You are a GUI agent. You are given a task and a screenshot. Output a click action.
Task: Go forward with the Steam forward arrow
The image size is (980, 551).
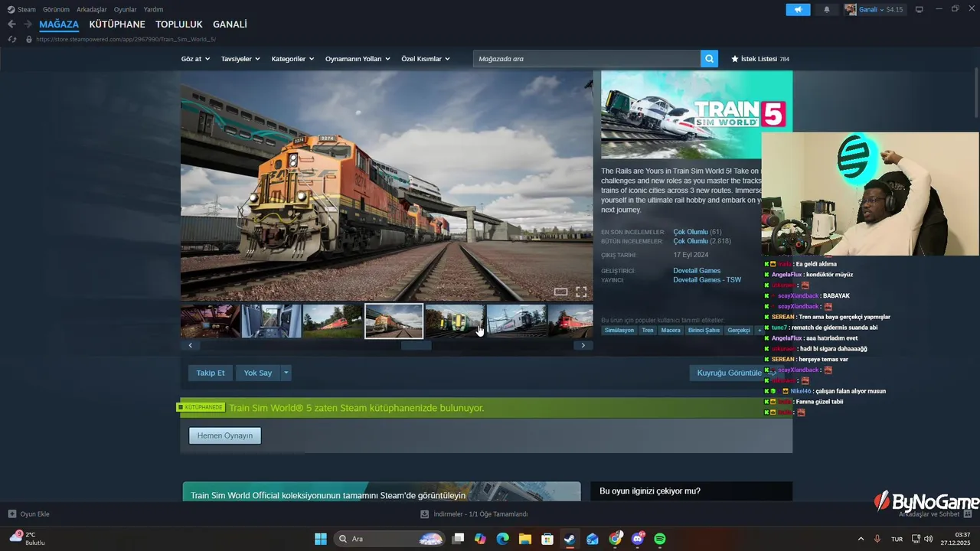click(x=28, y=24)
